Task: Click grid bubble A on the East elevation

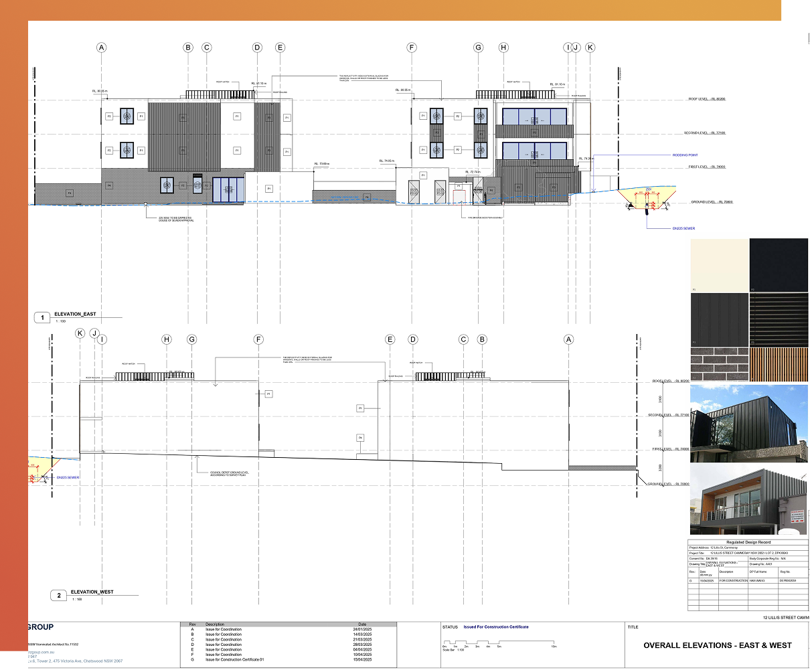Action: click(x=102, y=48)
